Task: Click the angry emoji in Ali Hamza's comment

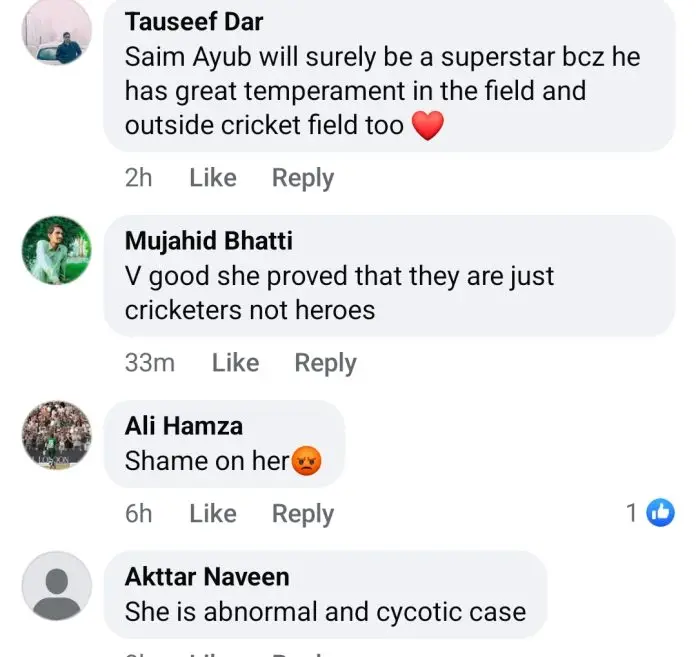Action: (x=306, y=461)
